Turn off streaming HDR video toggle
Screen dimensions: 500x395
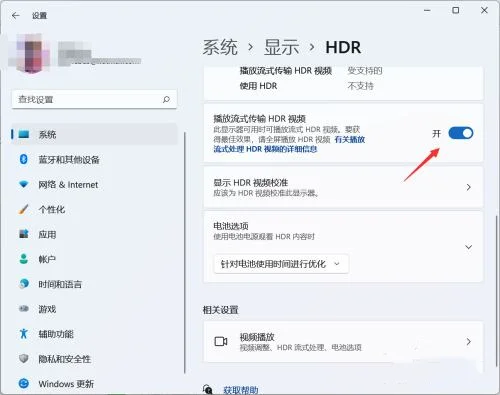461,133
